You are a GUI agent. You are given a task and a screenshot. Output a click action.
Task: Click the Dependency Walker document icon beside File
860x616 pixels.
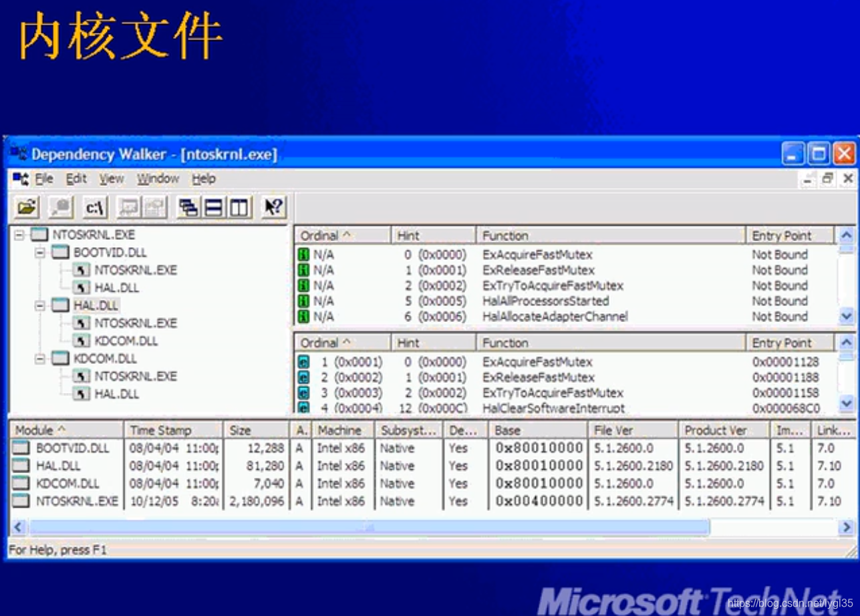click(20, 178)
